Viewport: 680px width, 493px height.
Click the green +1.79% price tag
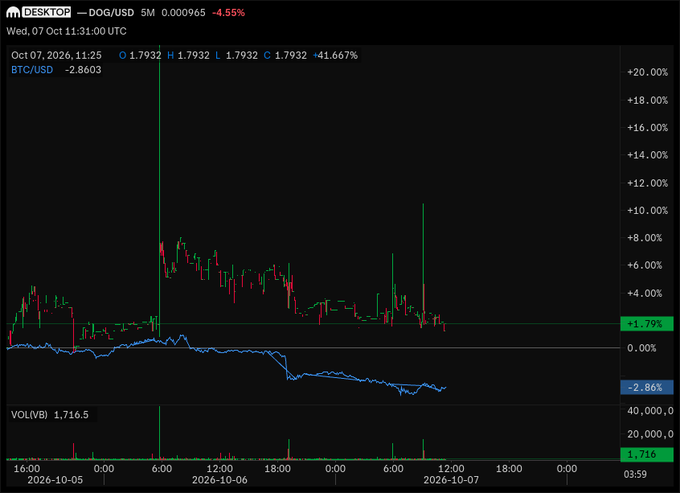[647, 324]
